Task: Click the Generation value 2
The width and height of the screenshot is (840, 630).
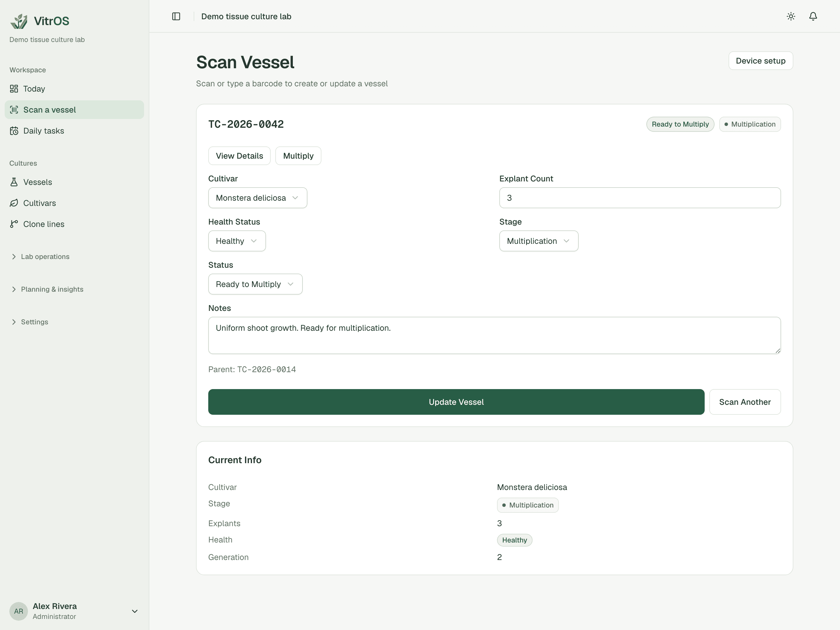Action: (499, 557)
